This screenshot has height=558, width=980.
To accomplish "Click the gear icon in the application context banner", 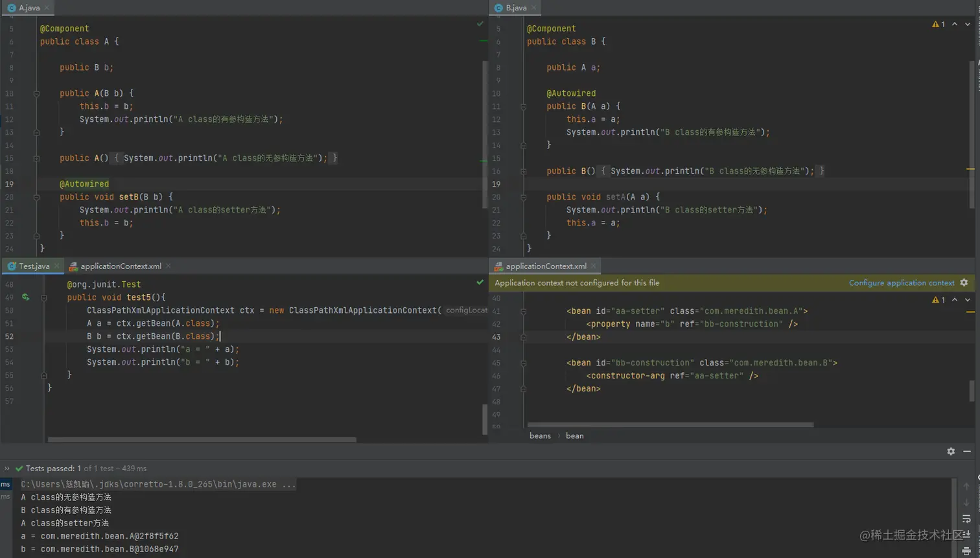I will click(964, 283).
